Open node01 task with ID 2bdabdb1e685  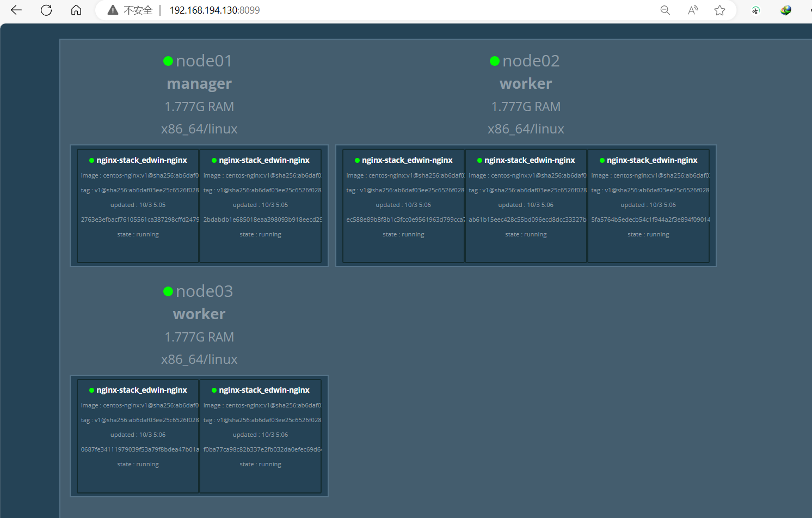[x=261, y=206]
